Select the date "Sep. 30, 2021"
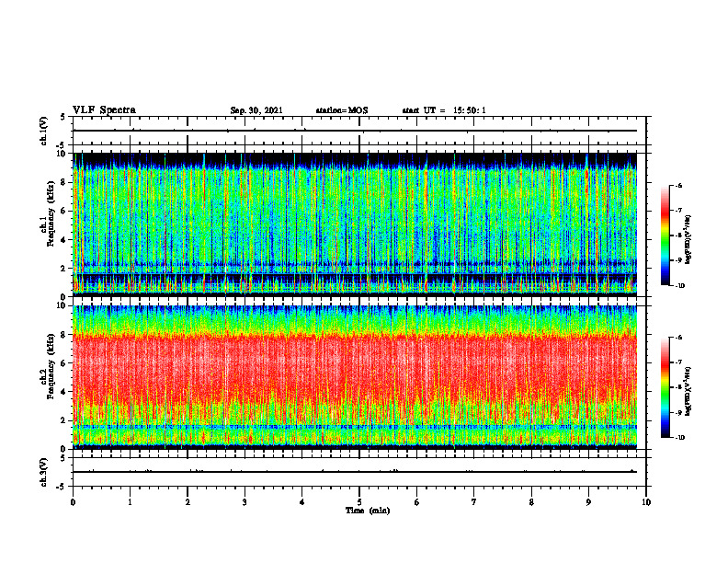Viewport: 728px width, 563px height. click(256, 110)
